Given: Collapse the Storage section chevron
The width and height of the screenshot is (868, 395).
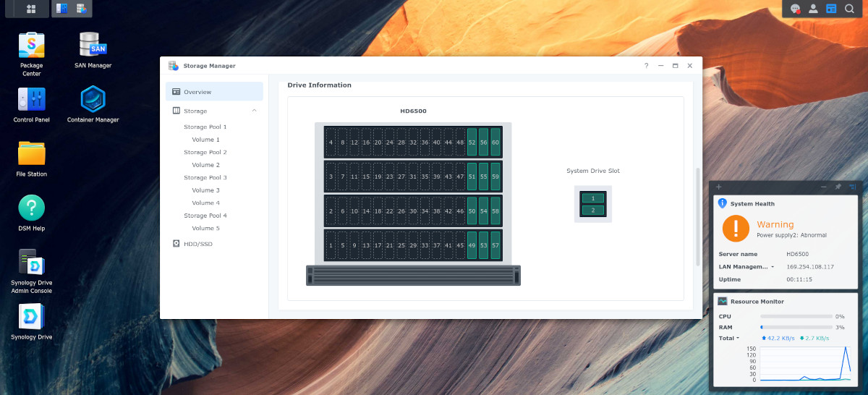Looking at the screenshot, I should [254, 111].
